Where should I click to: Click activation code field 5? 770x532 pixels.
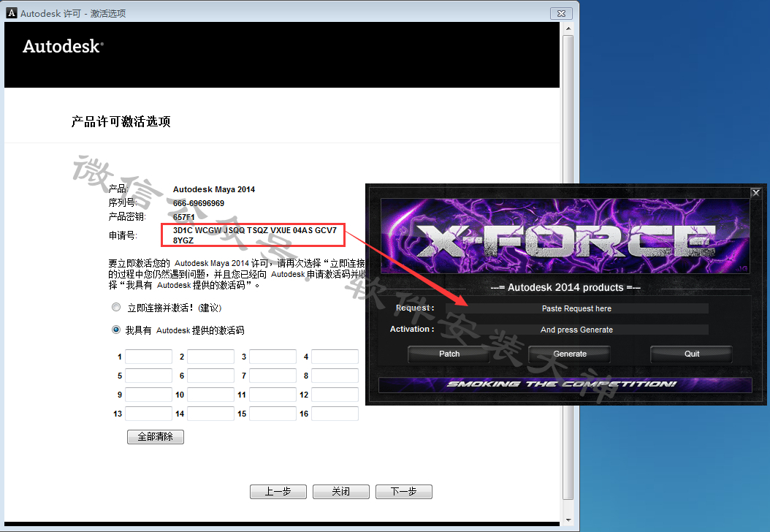(x=148, y=376)
